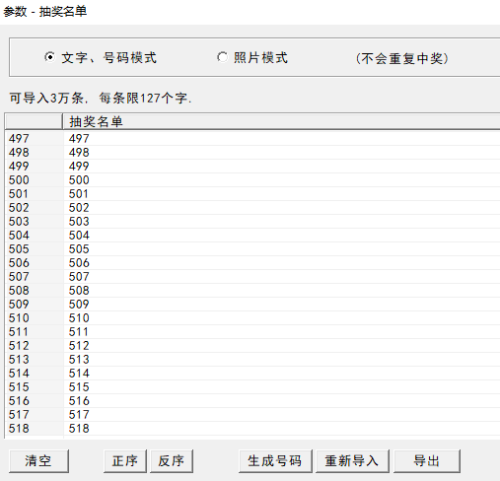Select the row with entry 513
The width and height of the screenshot is (500, 481).
point(252,359)
